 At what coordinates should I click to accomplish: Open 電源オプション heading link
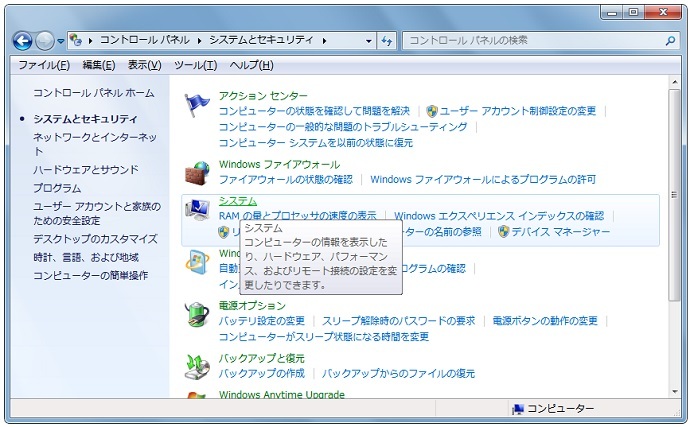[x=252, y=306]
